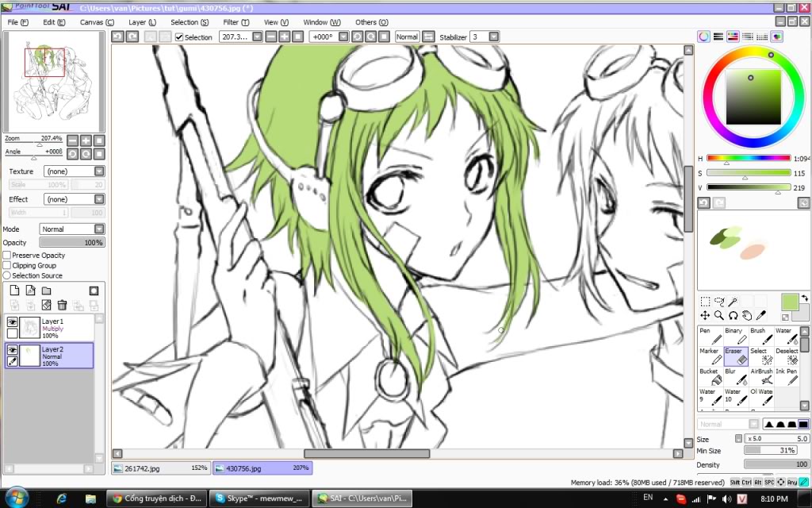Open the Chrome taskbar window
Image resolution: width=812 pixels, height=508 pixels.
(x=157, y=498)
